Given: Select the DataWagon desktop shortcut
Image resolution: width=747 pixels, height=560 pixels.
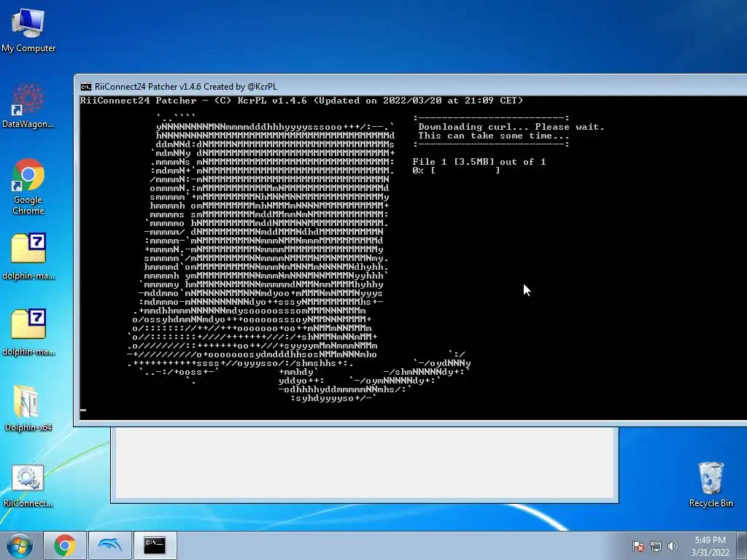Looking at the screenshot, I should [x=28, y=106].
